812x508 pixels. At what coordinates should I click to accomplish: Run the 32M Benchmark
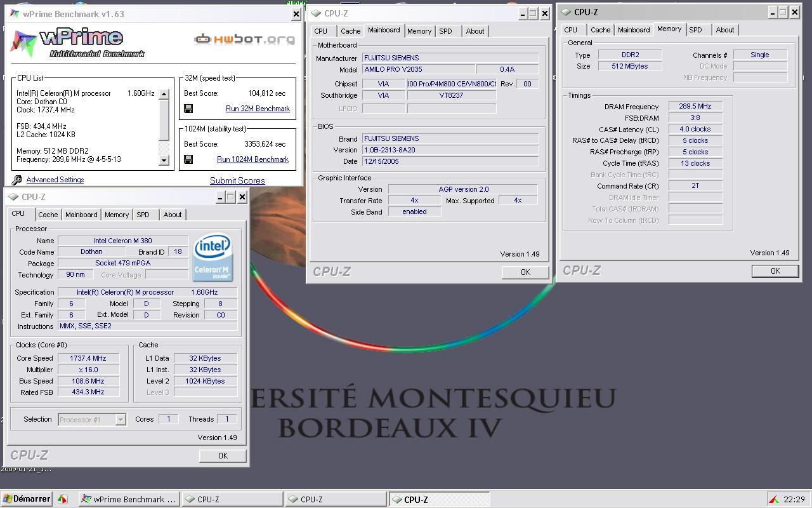[258, 109]
